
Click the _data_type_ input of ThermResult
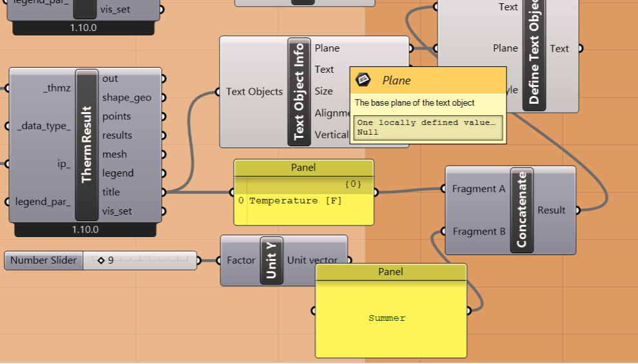pyautogui.click(x=44, y=126)
